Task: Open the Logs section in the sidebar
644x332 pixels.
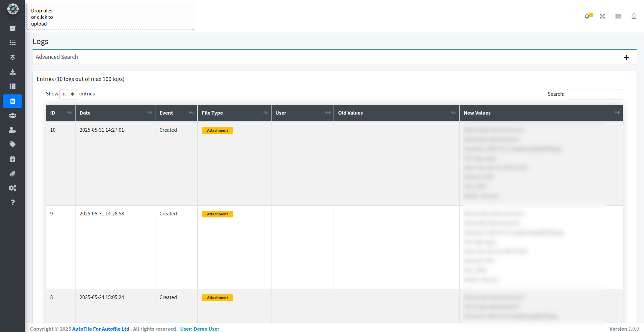Action: (12, 101)
